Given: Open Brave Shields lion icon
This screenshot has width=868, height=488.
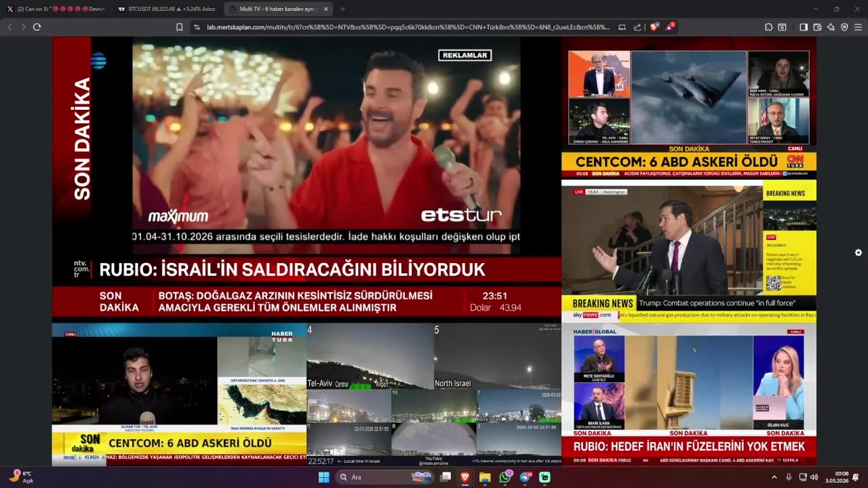Looking at the screenshot, I should (654, 27).
